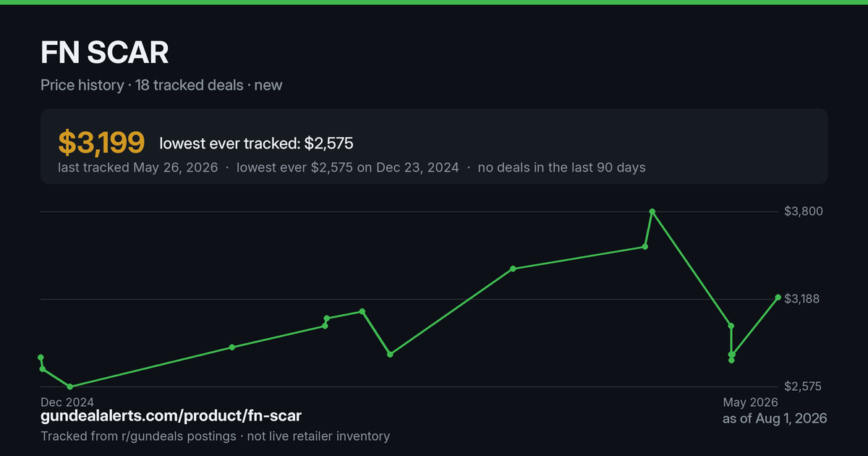The image size is (868, 456).
Task: Click the FN SCAR product title
Action: [105, 53]
